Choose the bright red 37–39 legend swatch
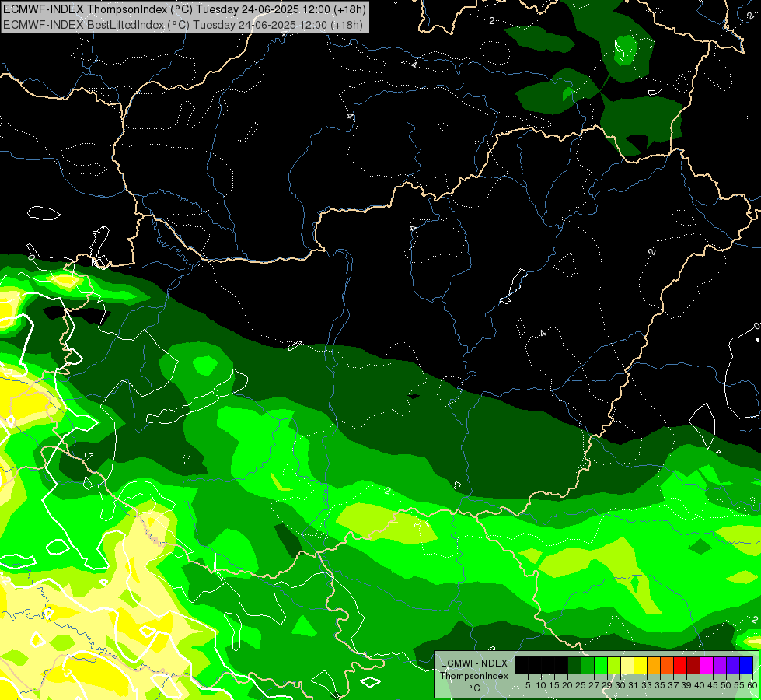The width and height of the screenshot is (761, 700). coord(680,665)
